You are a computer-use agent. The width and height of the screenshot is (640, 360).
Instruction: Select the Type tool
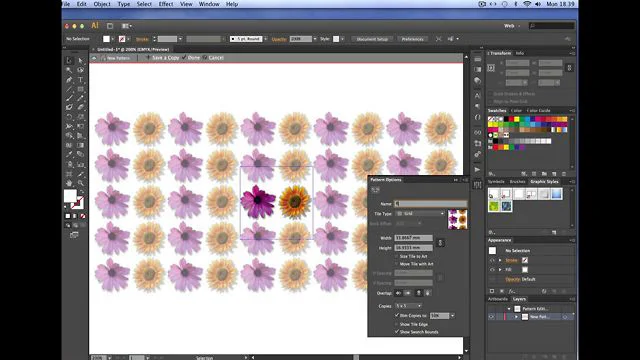coord(80,80)
